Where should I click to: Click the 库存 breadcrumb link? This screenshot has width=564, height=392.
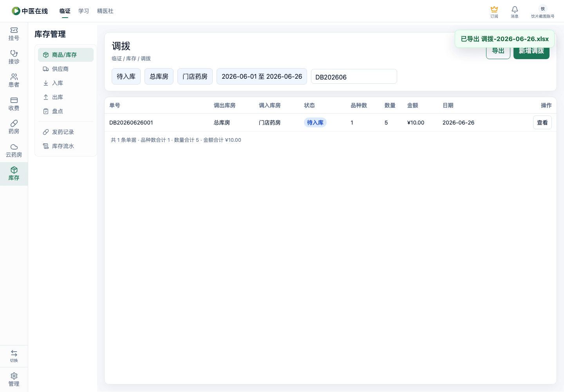(x=131, y=58)
